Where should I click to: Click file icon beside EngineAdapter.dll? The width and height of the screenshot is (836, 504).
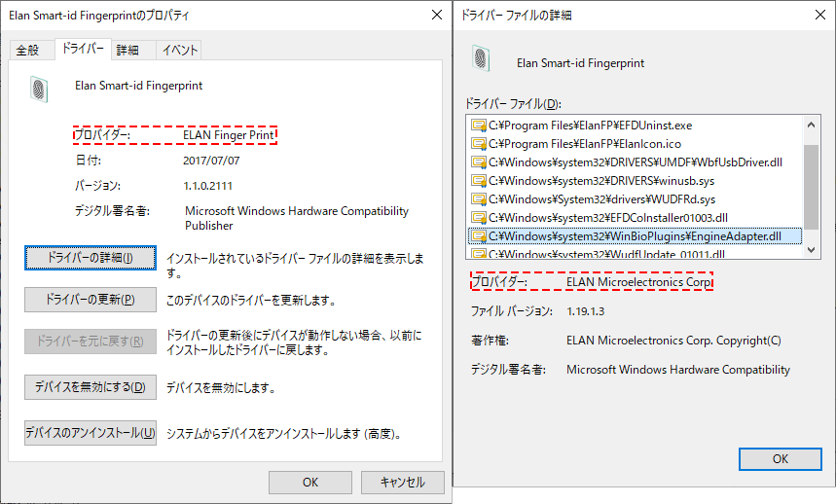478,236
